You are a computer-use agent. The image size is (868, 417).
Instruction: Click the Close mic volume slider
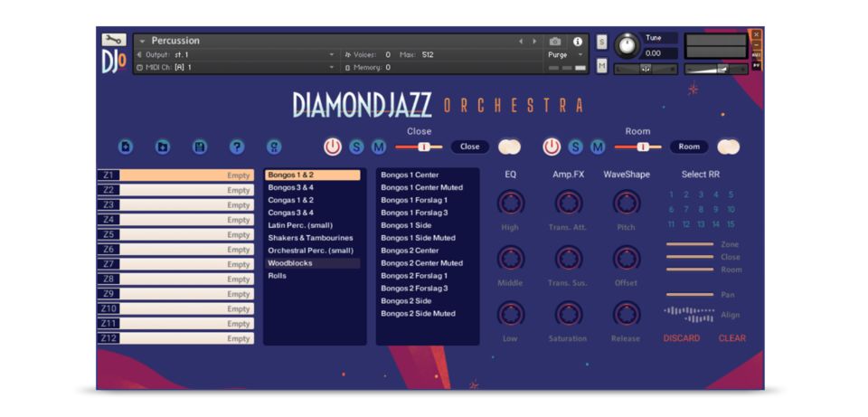point(422,147)
